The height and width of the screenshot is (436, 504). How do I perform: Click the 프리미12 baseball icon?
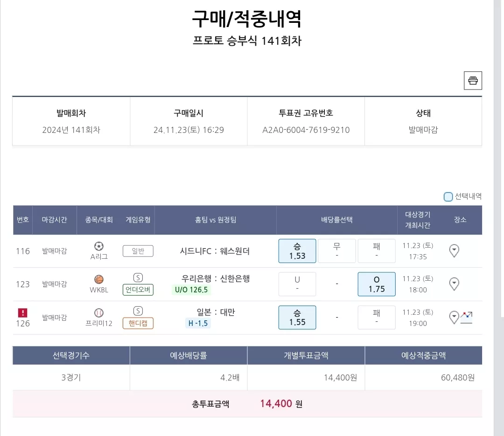[x=98, y=312]
